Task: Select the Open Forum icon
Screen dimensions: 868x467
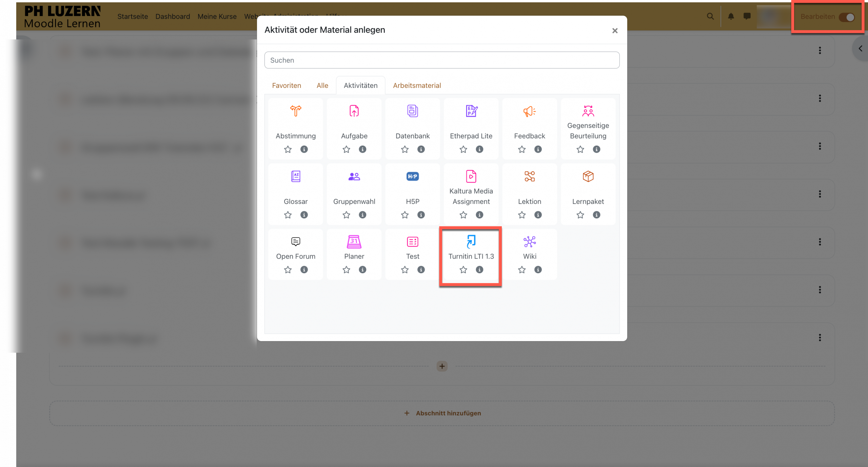Action: [296, 242]
